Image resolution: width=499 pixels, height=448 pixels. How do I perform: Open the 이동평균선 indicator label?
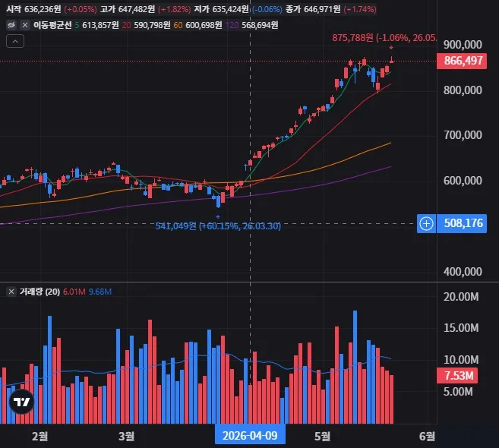(x=52, y=25)
